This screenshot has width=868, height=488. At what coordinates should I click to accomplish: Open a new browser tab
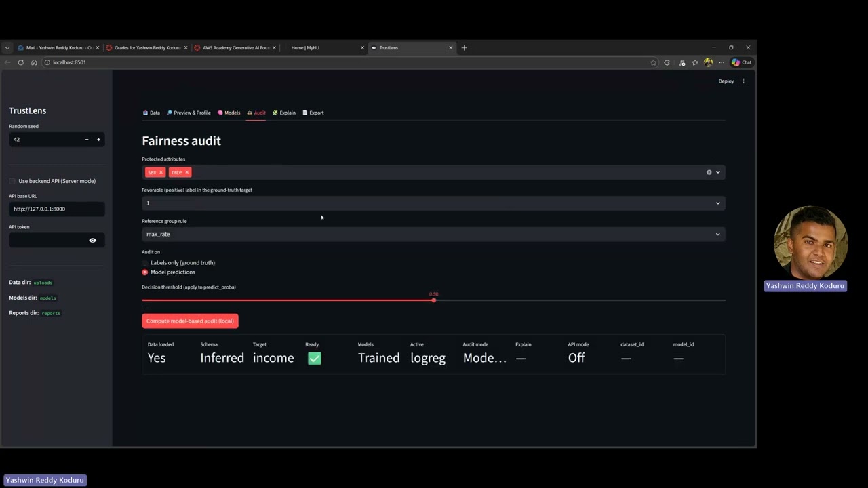(x=464, y=47)
